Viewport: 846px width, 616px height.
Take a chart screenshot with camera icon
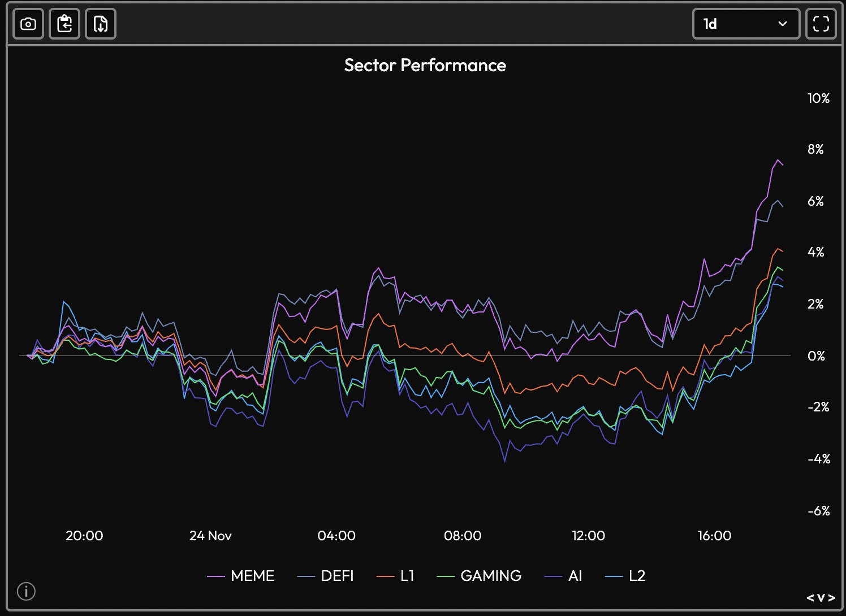pos(28,24)
